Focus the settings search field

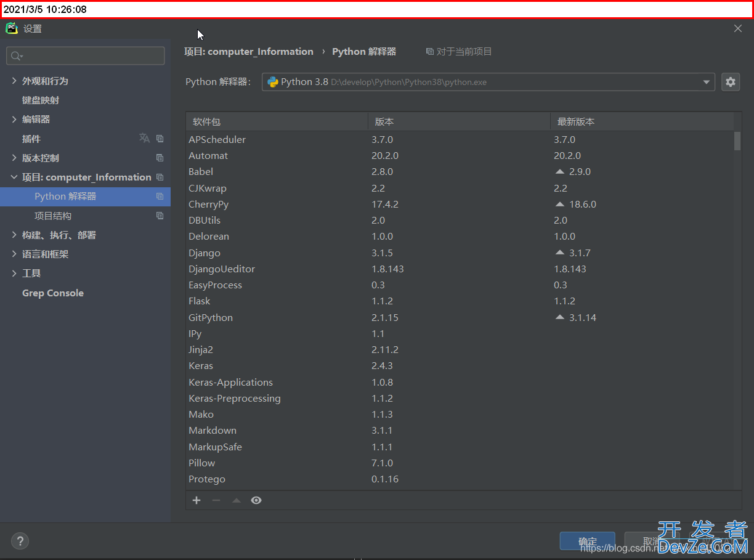click(86, 56)
